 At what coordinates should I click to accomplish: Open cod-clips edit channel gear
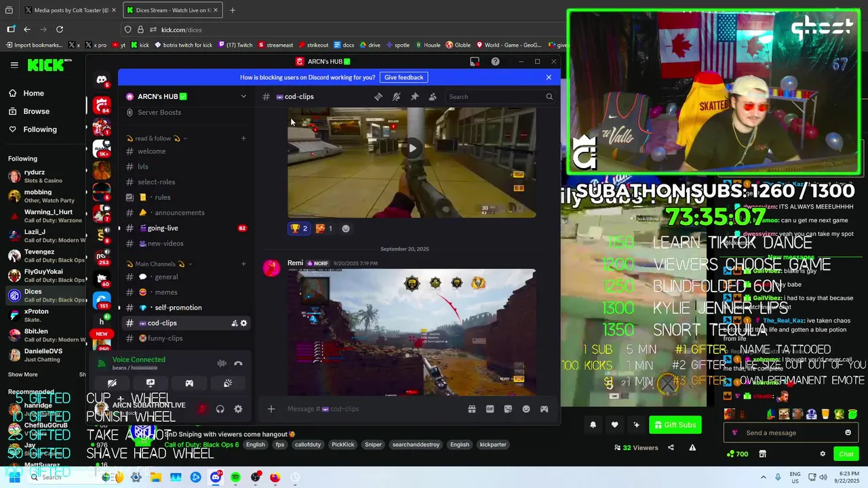243,323
